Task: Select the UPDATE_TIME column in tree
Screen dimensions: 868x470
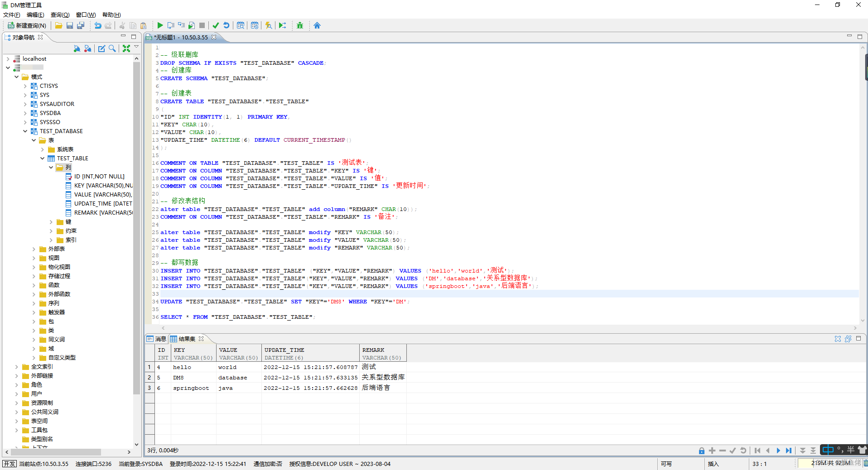Action: coord(103,204)
